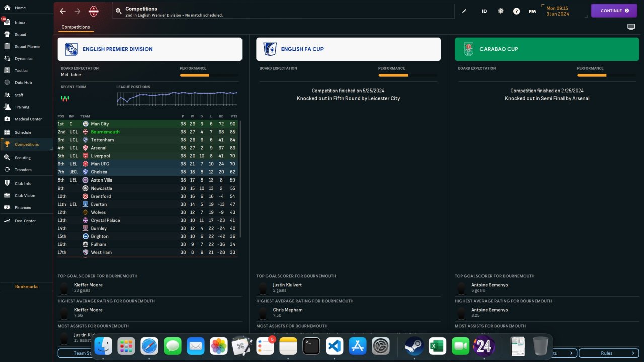Click the Rules button
Viewport: 644px width, 362px height.
608,353
